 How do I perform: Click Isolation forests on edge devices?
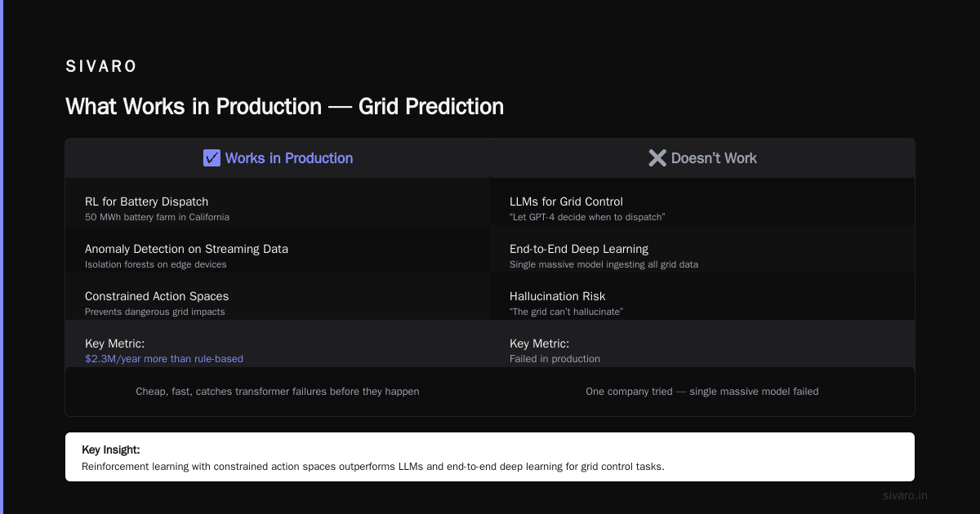(x=156, y=264)
